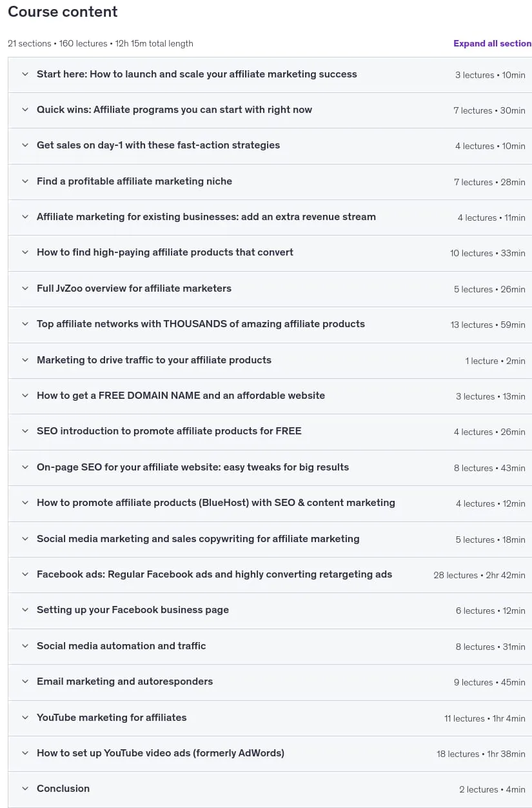The width and height of the screenshot is (532, 808).
Task: Expand the 'Conclusion' section
Action: click(270, 789)
